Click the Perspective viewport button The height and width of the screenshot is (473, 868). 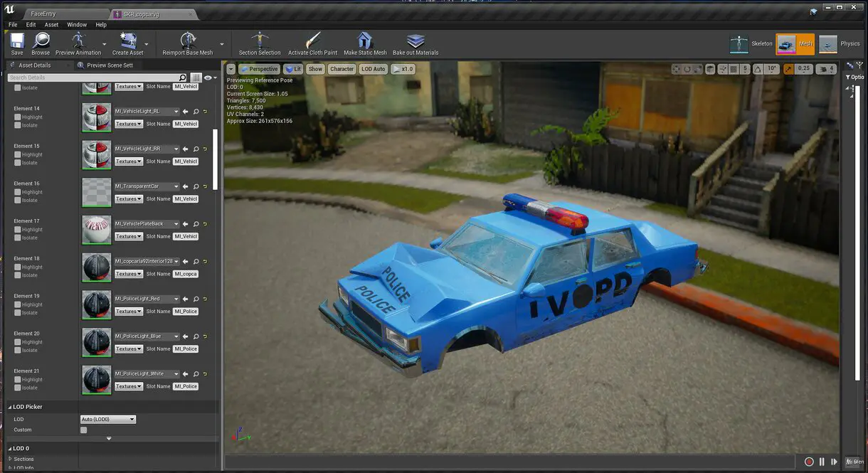click(x=259, y=69)
